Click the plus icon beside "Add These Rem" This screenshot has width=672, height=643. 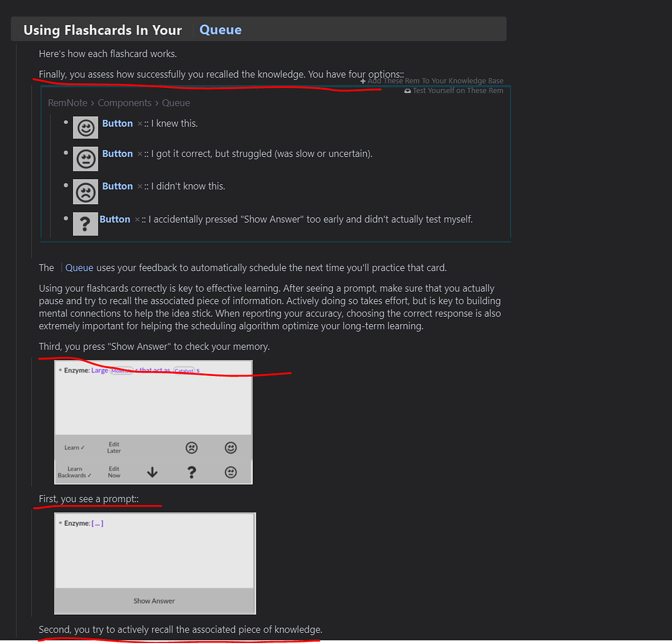pyautogui.click(x=363, y=80)
